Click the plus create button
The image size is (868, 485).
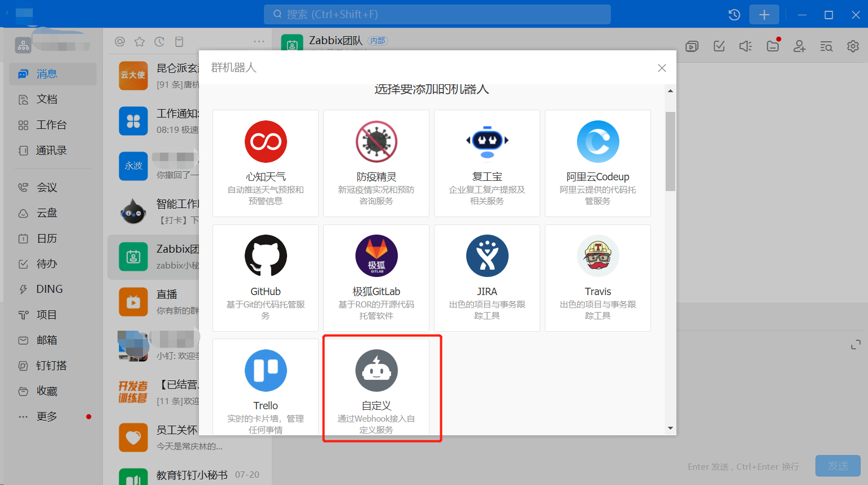point(764,15)
